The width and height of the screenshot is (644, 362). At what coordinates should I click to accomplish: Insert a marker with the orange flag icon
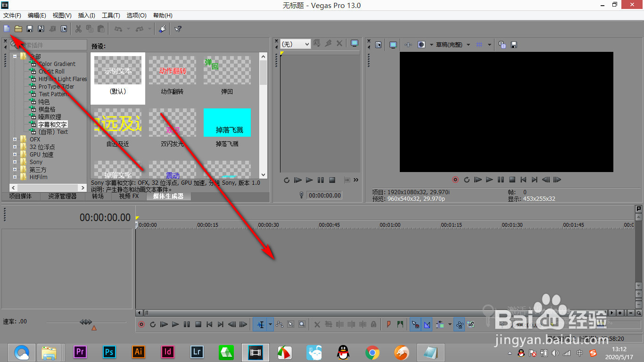[389, 324]
